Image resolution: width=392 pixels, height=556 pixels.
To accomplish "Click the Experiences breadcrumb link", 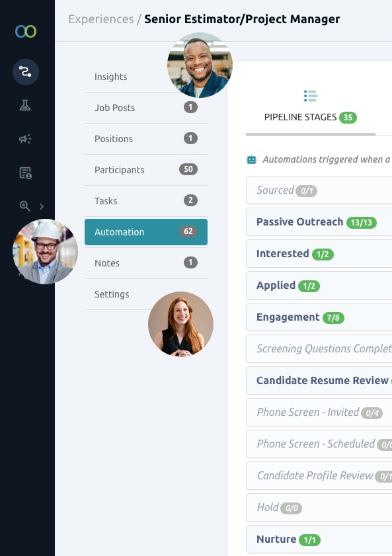I will pos(101,19).
